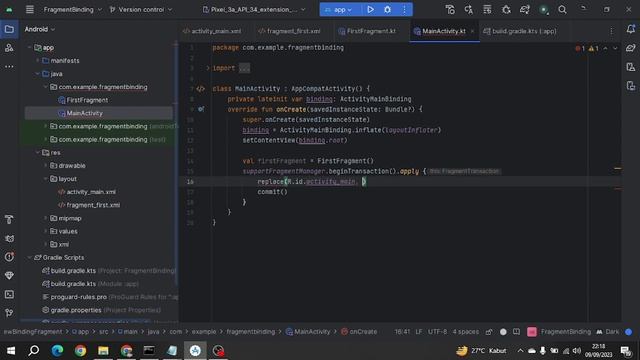
Task: Open Running Devices on right sidebar
Action: click(631, 86)
